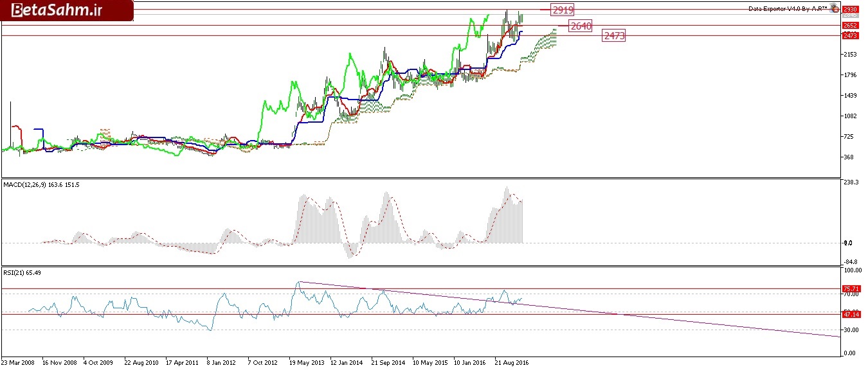Viewport: 868px width, 370px height.
Task: Select the 75.71 RSI level tag
Action: pyautogui.click(x=850, y=289)
